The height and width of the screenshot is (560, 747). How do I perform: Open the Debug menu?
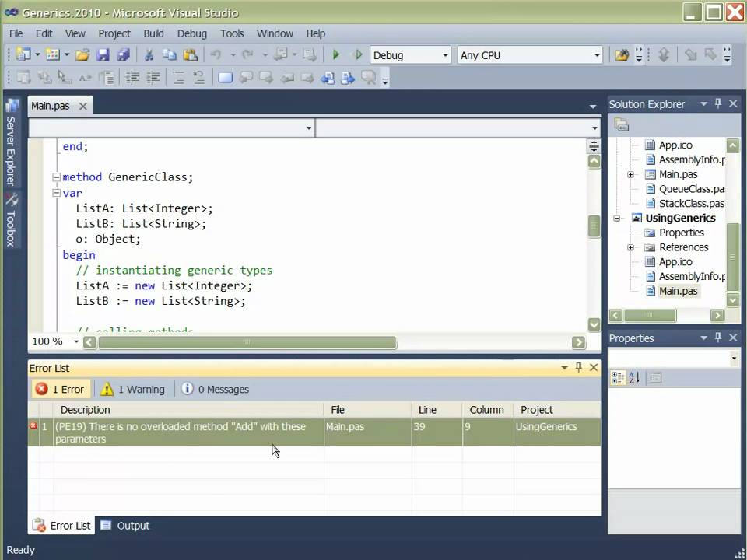tap(192, 33)
